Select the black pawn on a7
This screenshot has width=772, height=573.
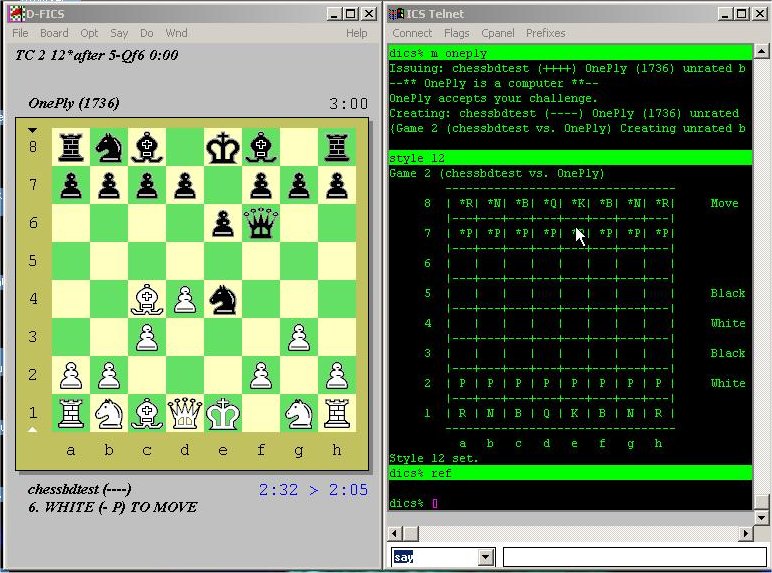tap(71, 185)
